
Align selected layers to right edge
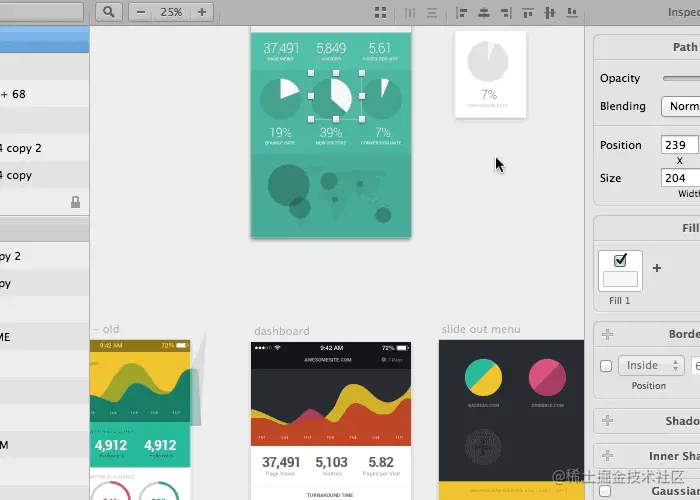(506, 12)
